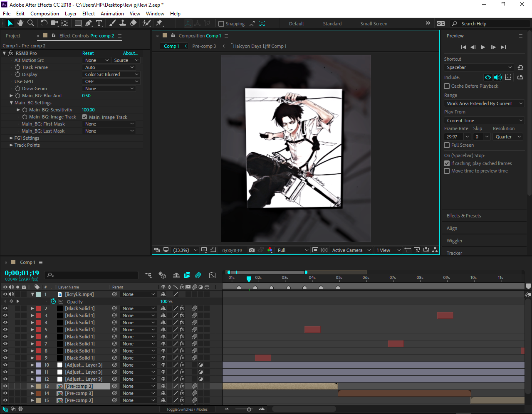This screenshot has width=532, height=414.
Task: Click Reset for RSMB Pro effect
Action: [88, 53]
